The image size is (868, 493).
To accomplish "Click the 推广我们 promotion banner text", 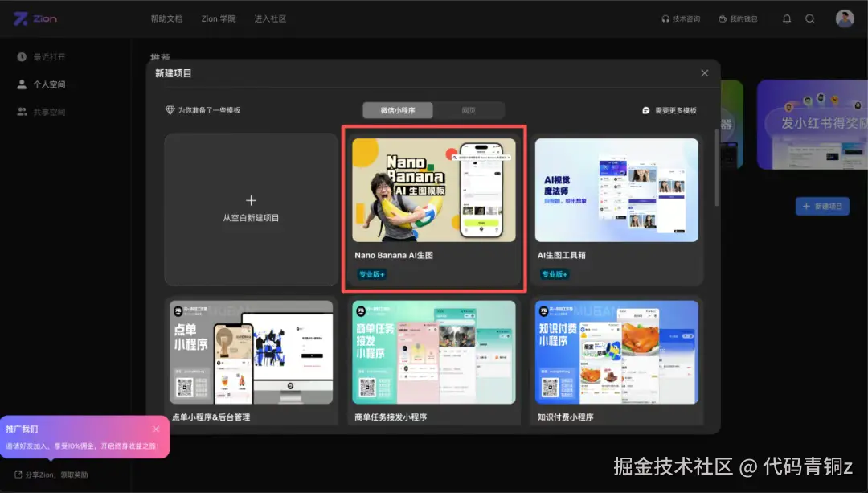I will pos(23,429).
